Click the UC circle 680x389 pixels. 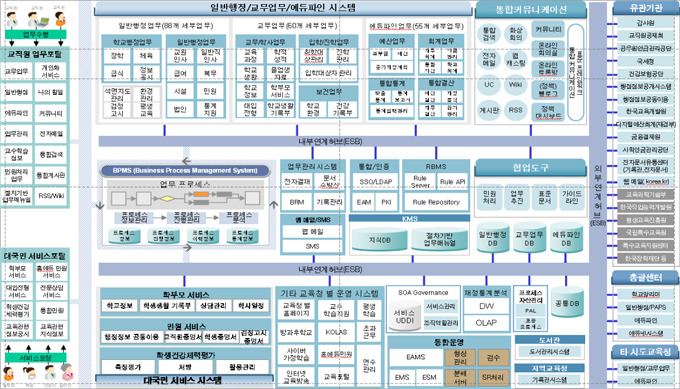tap(489, 85)
